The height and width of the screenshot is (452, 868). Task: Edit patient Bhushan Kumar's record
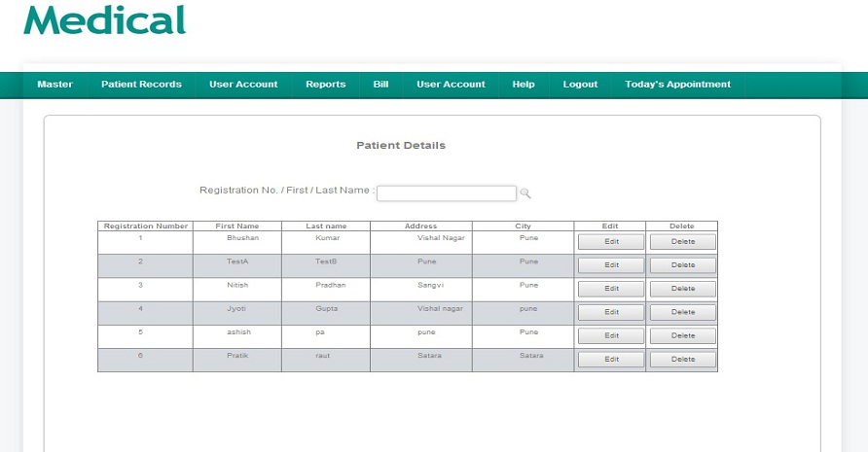pyautogui.click(x=611, y=242)
